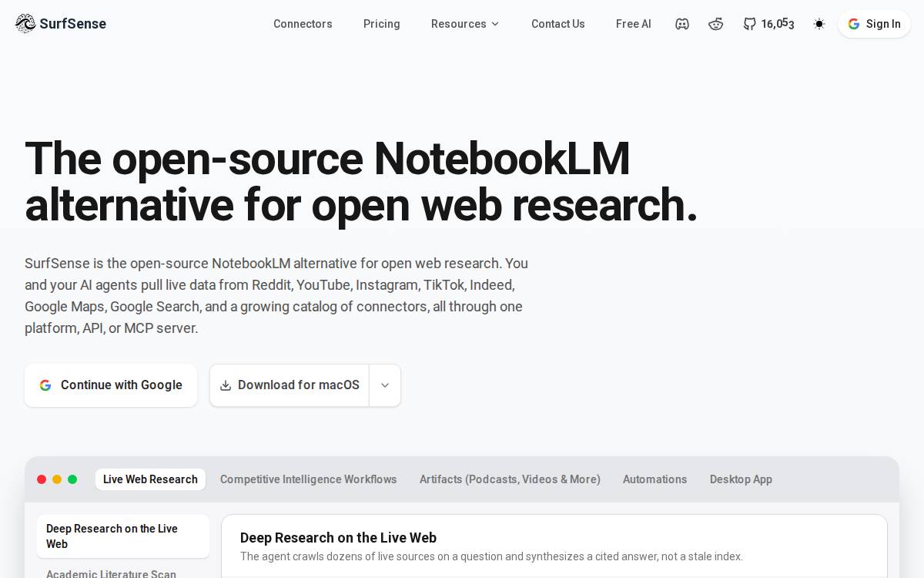Click Download for macOS button
The width and height of the screenshot is (924, 578).
(x=290, y=385)
